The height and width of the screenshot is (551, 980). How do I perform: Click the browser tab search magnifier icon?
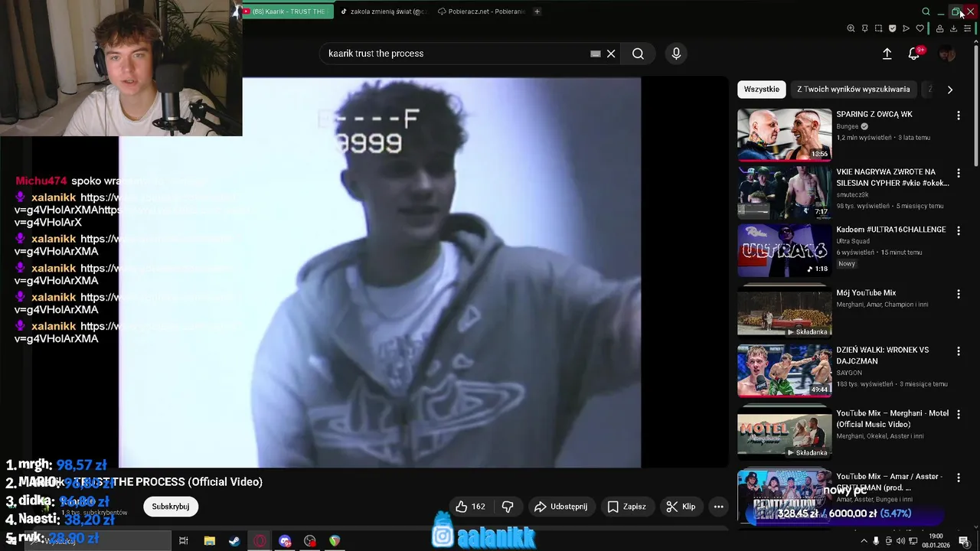[926, 11]
